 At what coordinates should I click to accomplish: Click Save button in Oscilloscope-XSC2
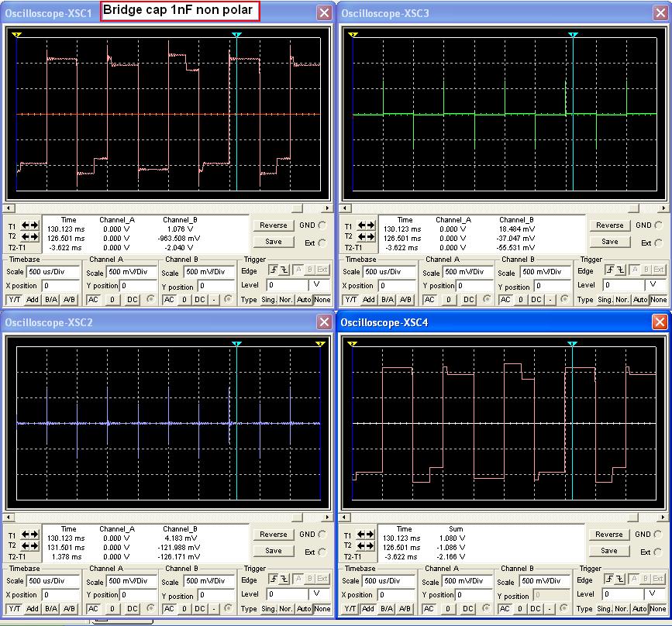(274, 551)
